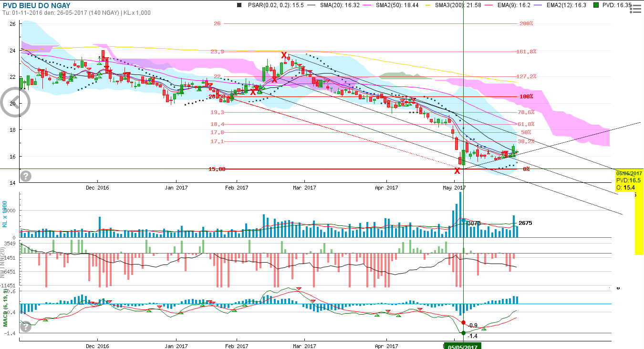This screenshot has width=644, height=349.
Task: Click the 17.8 Fibonacci price label
Action: [x=218, y=132]
